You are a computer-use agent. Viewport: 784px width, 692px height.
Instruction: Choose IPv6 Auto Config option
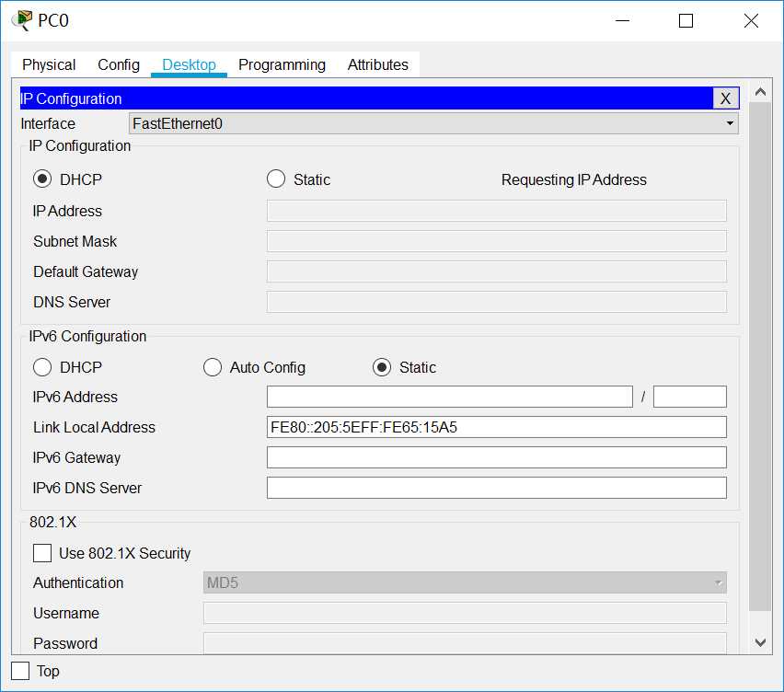213,367
